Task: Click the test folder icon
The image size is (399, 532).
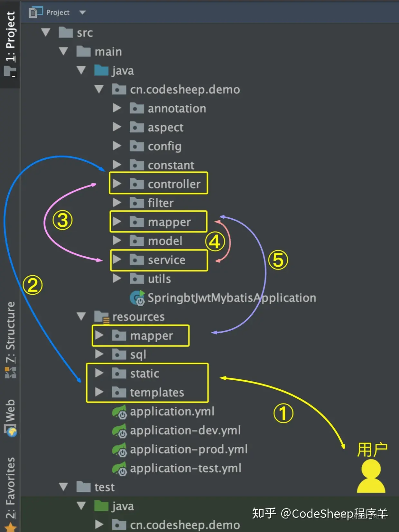Action: [84, 487]
